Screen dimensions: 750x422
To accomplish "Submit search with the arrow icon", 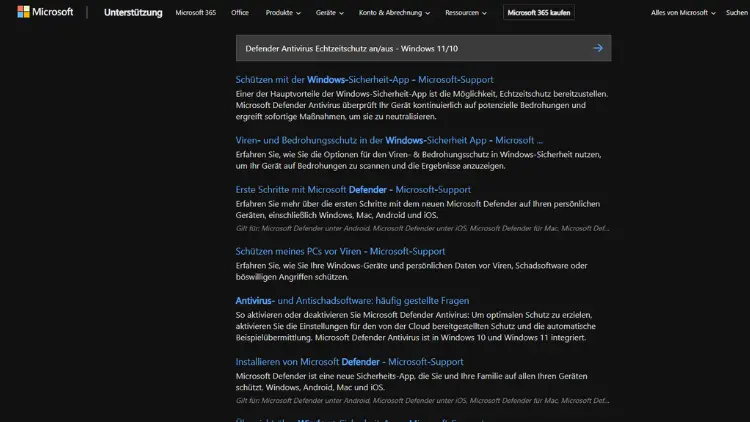I will (598, 48).
